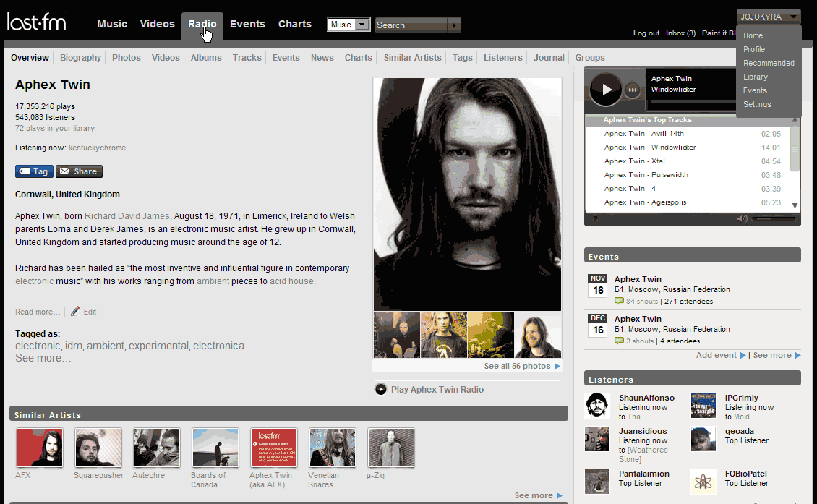Open FOBioPatel listener avatar
The width and height of the screenshot is (817, 504).
[703, 482]
